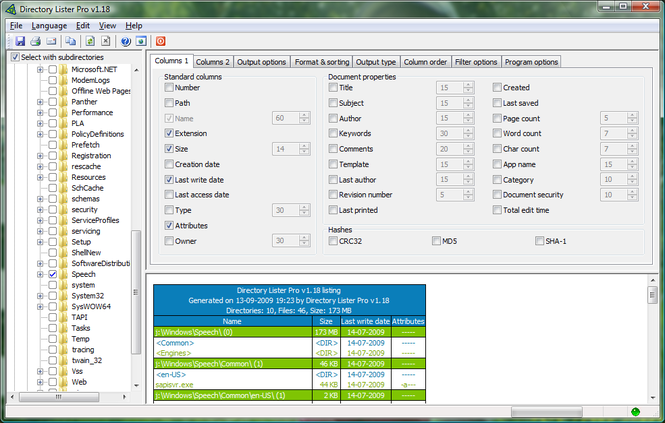Click the folder icon next to Prefetch
Viewport: 665px width, 423px height.
(x=64, y=145)
